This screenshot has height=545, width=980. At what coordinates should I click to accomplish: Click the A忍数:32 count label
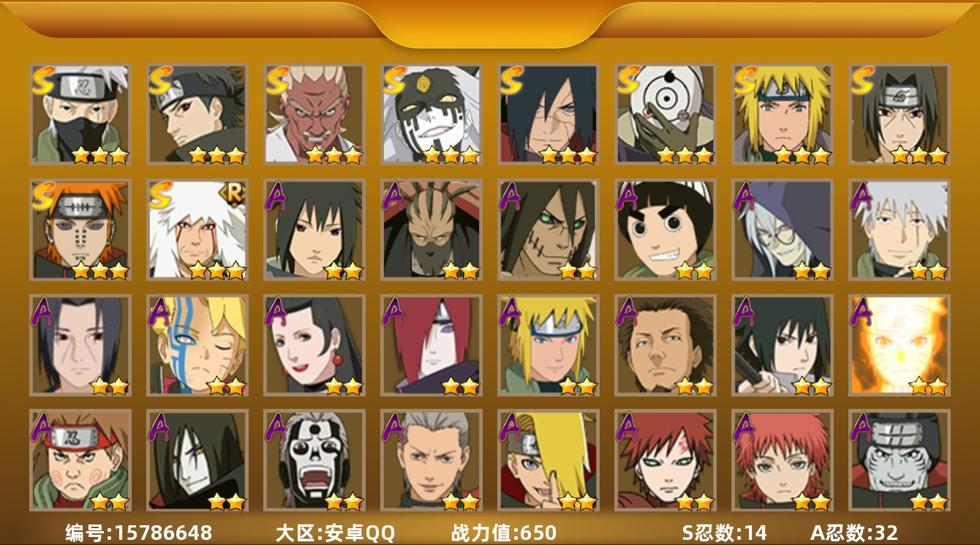click(x=854, y=533)
